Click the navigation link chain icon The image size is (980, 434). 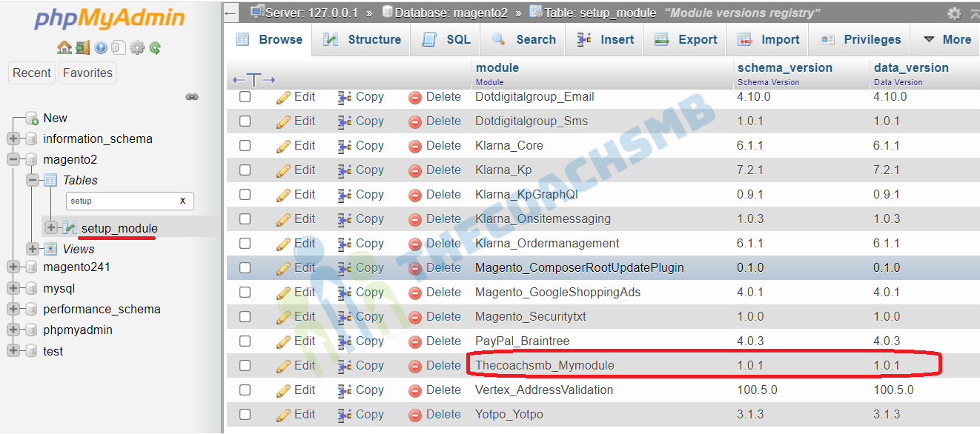click(192, 96)
